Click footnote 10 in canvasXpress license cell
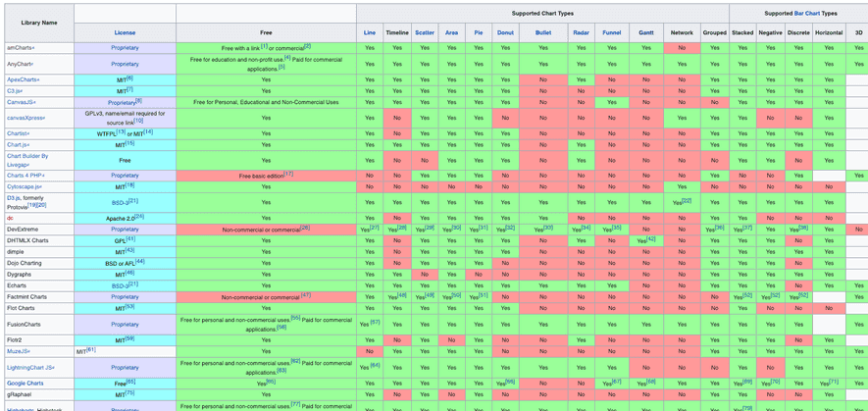The width and height of the screenshot is (868, 411). pyautogui.click(x=138, y=121)
